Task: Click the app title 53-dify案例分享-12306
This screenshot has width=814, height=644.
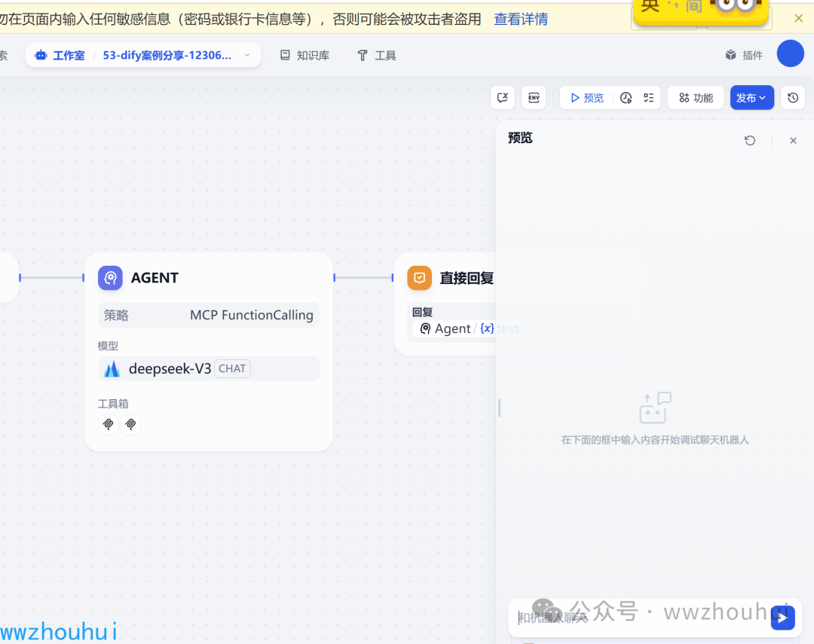Action: (167, 55)
